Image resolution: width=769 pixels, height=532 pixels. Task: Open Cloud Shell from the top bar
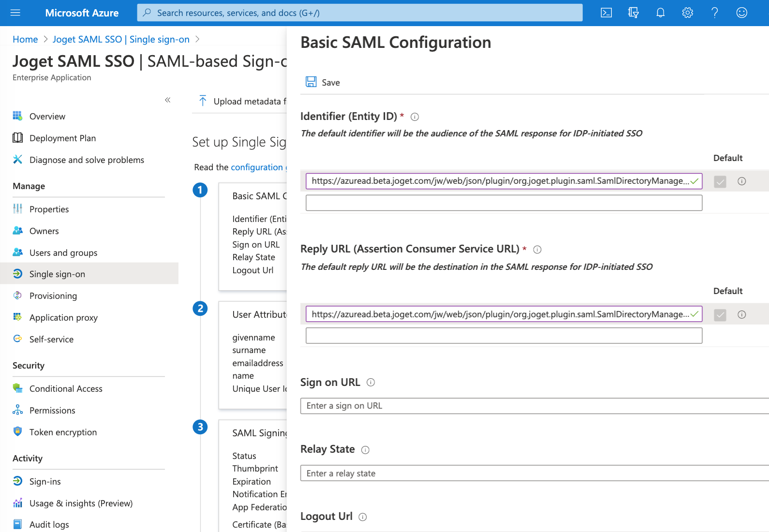tap(606, 13)
